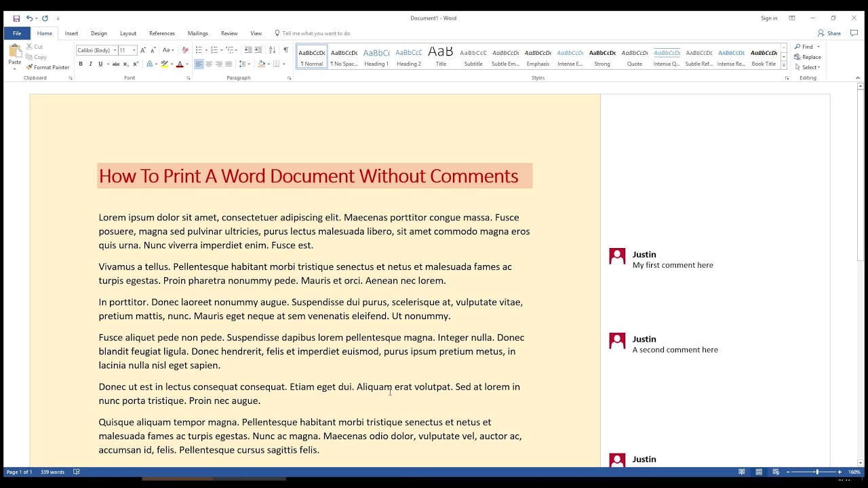Undo the last action

29,18
